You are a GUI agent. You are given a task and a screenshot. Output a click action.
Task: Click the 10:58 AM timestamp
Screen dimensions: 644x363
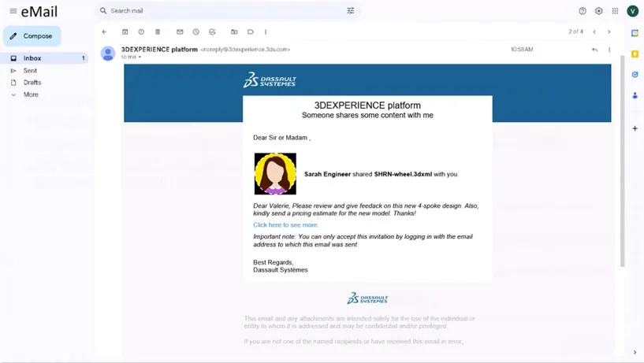pos(522,50)
